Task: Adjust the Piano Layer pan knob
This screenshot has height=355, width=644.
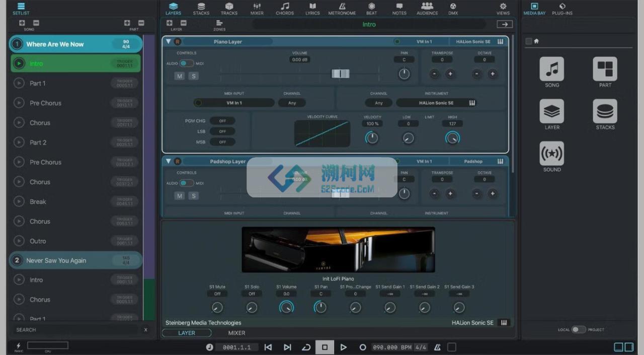Action: 404,74
